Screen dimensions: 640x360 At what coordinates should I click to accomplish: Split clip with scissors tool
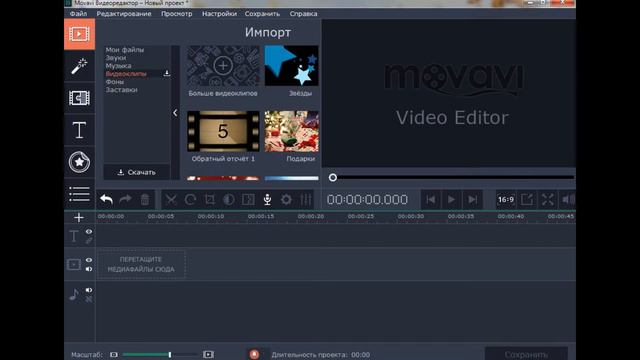click(x=171, y=200)
